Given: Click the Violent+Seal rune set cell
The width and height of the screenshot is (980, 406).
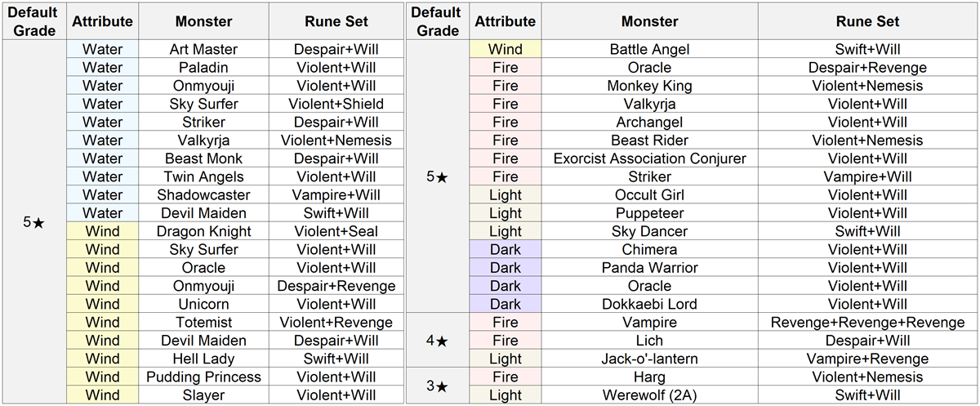Looking at the screenshot, I should pos(336,231).
